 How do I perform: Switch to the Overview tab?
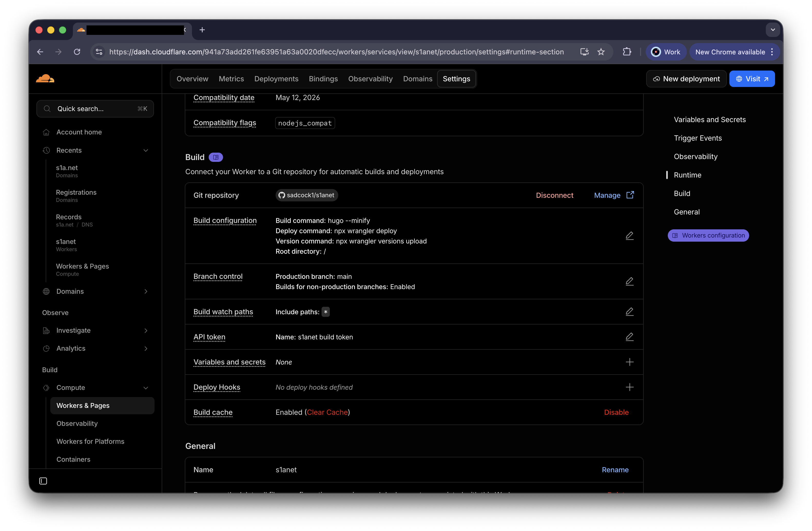coord(192,79)
